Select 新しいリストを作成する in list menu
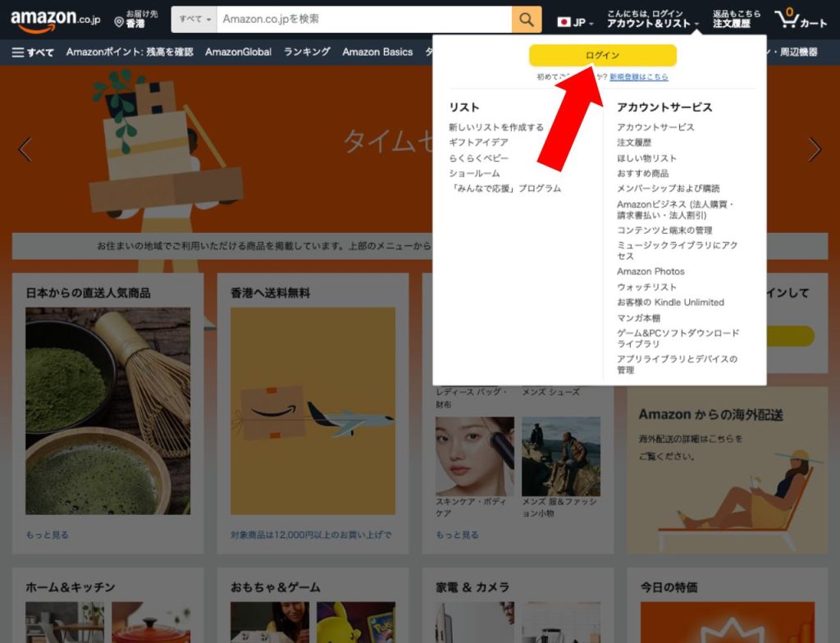This screenshot has width=840, height=643. pyautogui.click(x=496, y=127)
